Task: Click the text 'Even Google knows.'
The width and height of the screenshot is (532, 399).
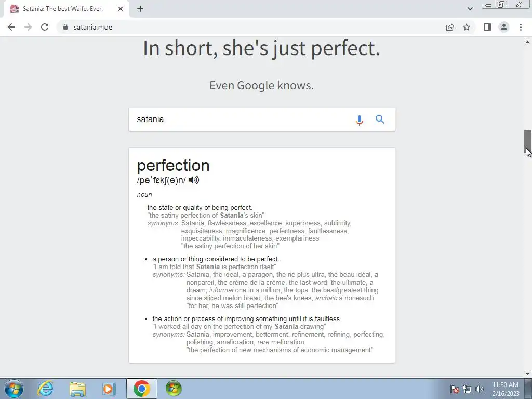Action: tap(262, 86)
